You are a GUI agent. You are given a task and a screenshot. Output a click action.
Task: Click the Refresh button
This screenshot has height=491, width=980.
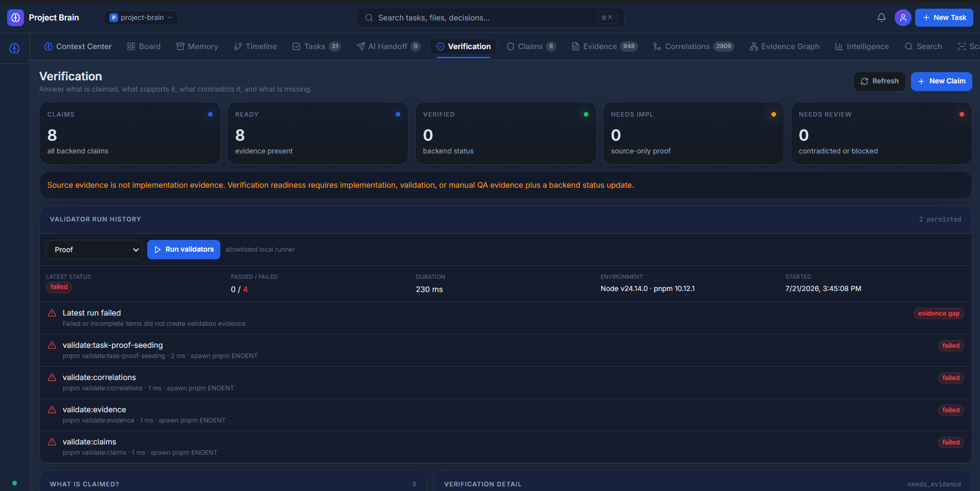click(879, 81)
